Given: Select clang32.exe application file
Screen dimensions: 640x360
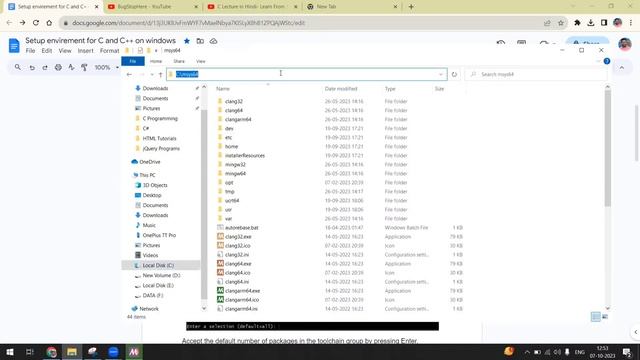Looking at the screenshot, I should pos(238,237).
